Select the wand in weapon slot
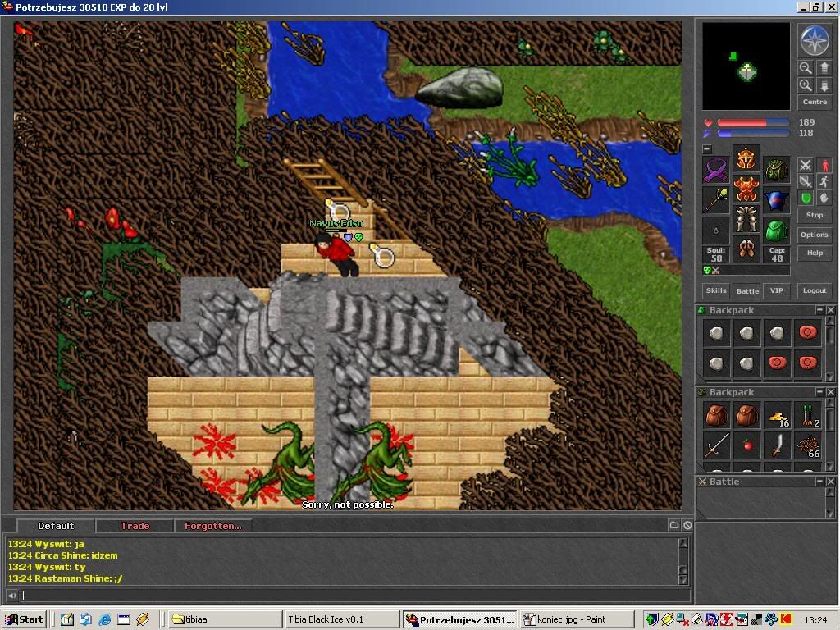 (715, 200)
